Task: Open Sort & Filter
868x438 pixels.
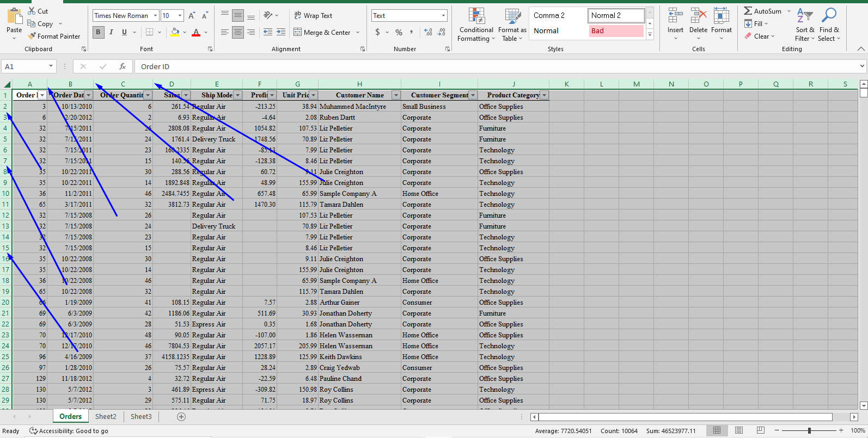Action: click(805, 25)
